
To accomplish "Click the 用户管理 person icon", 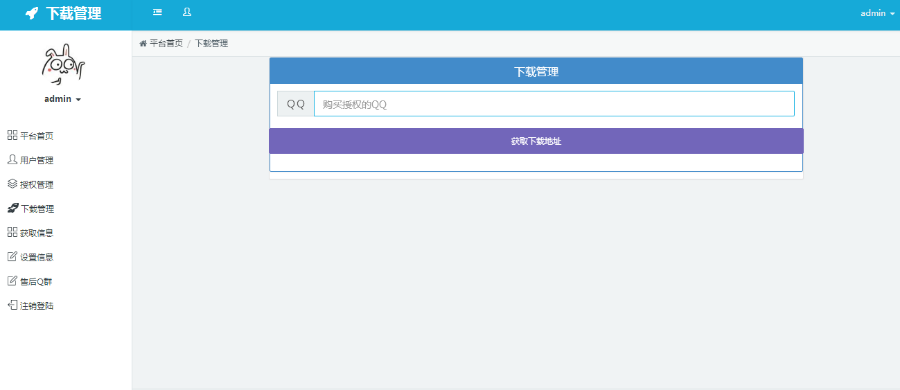I will pyautogui.click(x=12, y=160).
